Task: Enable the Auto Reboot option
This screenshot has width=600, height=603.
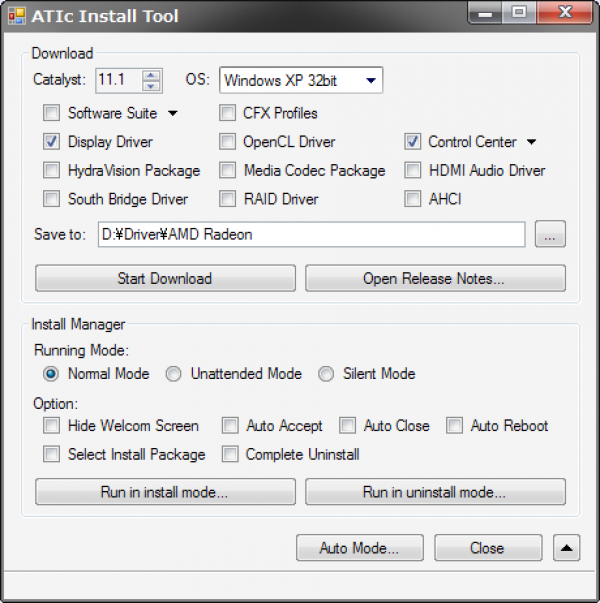Action: pyautogui.click(x=455, y=426)
